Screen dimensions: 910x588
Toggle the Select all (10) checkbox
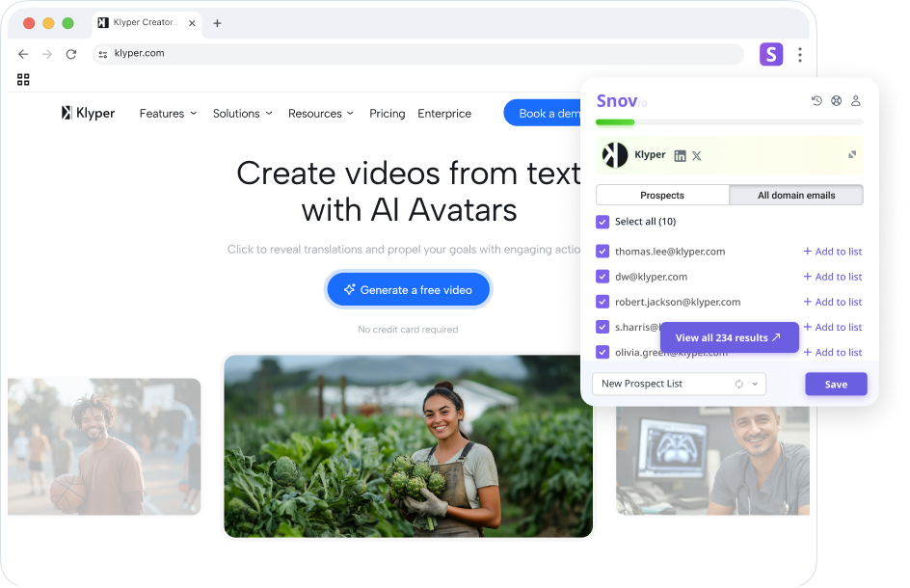602,222
